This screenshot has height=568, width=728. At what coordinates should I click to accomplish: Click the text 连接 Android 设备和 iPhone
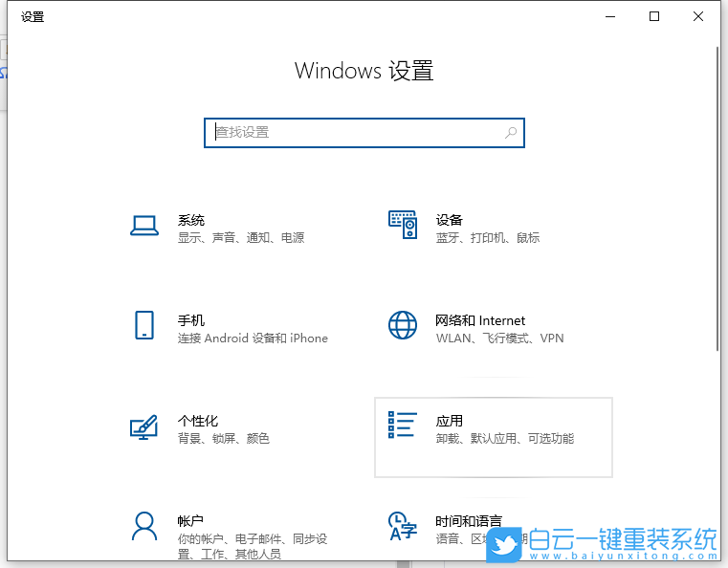click(x=253, y=338)
